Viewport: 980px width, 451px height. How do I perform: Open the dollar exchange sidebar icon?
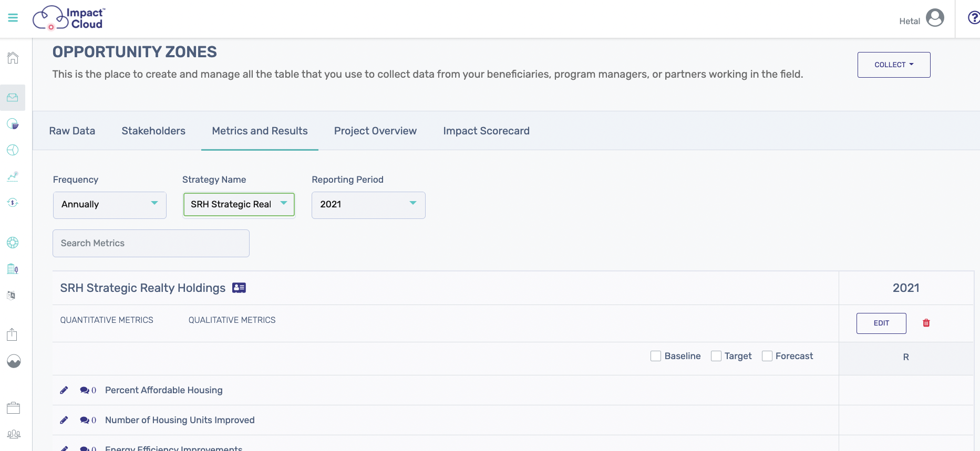pyautogui.click(x=13, y=203)
